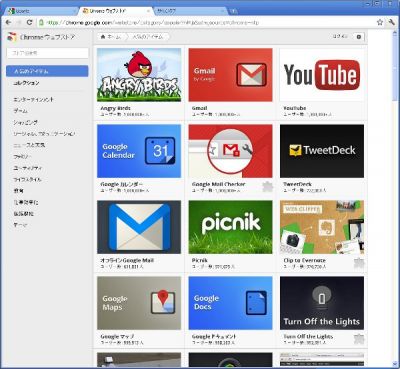Go back using the browser back arrow

tap(9, 23)
